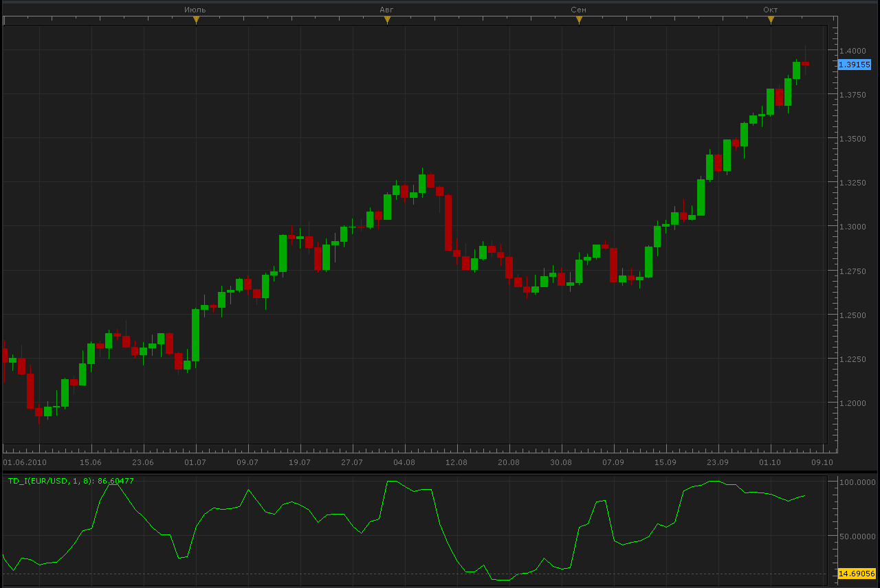Select the Июль month label
Screen dimensions: 880x588
pos(195,9)
